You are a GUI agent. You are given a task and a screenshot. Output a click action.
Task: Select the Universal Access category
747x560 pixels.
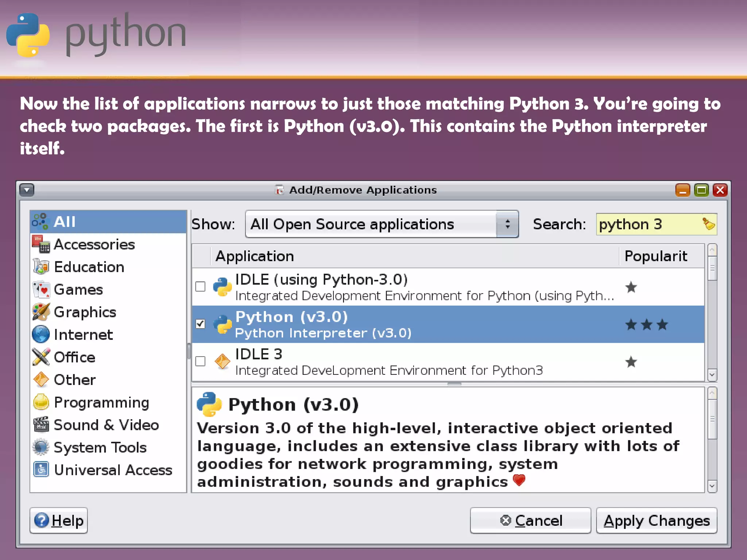[x=108, y=470]
